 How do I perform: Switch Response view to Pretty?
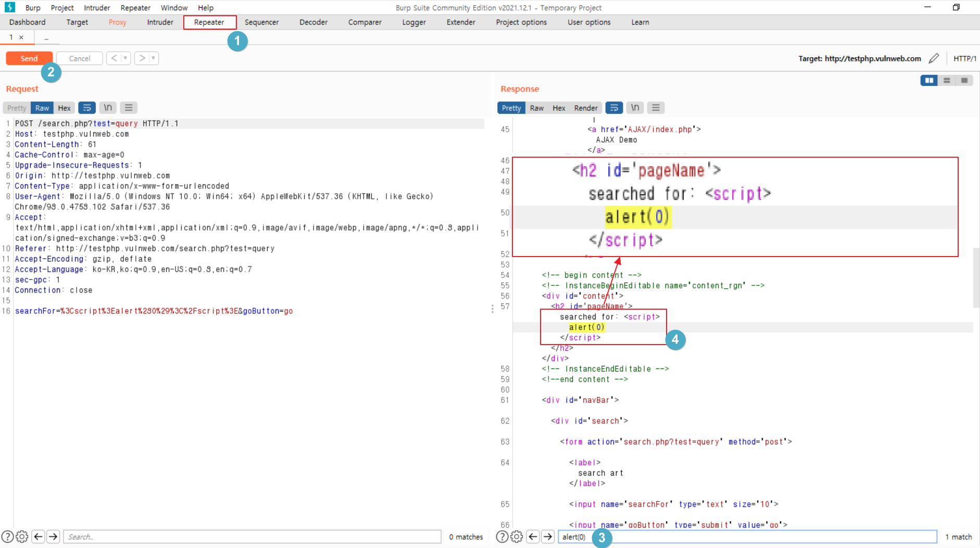coord(511,108)
